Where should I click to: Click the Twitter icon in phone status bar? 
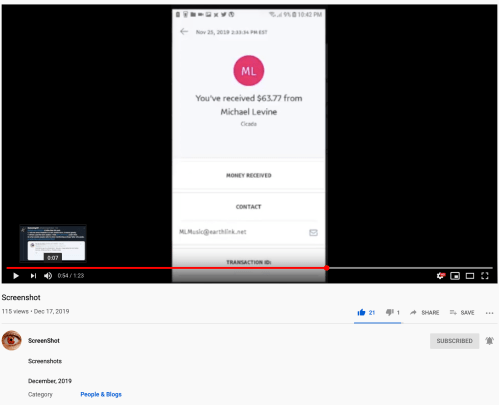[224, 14]
